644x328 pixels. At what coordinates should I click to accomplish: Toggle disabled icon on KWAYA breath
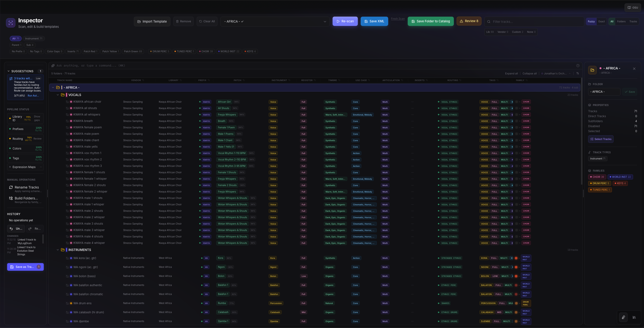click(67, 121)
